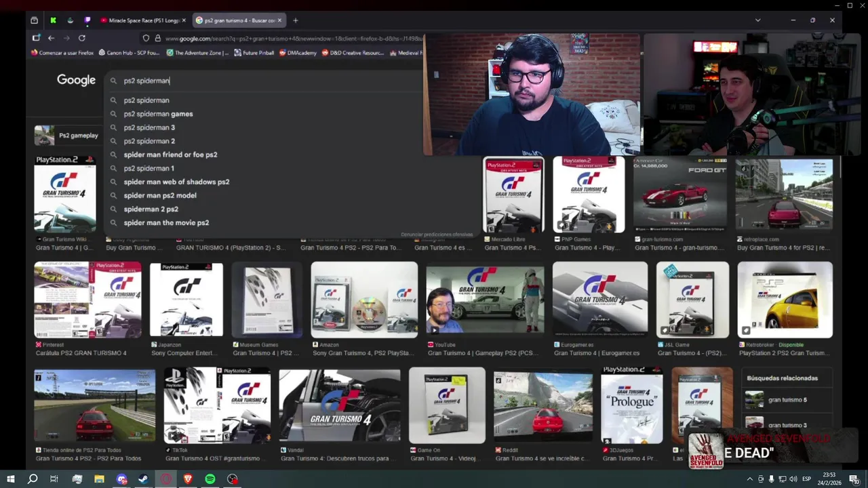This screenshot has width=868, height=488.
Task: Open PNP Games Gran Turismo 4 thumbnail
Action: pos(589,195)
